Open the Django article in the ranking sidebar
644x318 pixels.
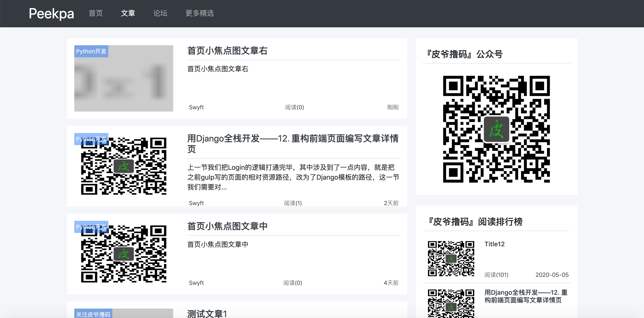526,296
